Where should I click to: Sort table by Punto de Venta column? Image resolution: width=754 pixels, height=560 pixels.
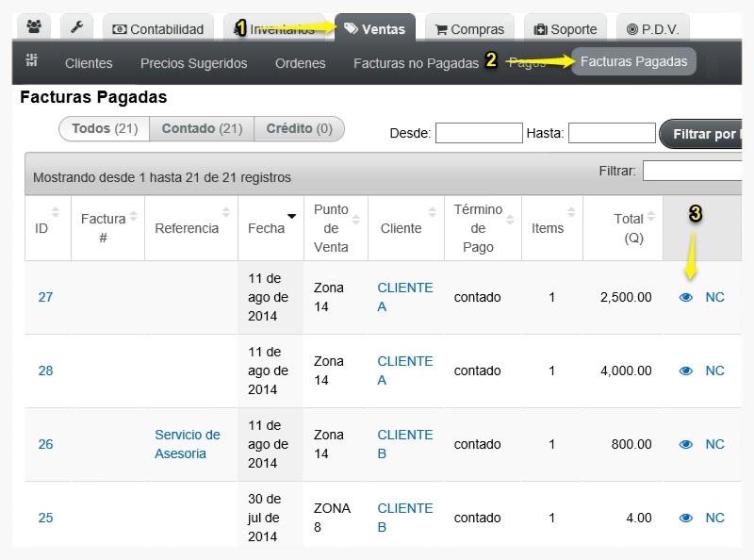(336, 228)
